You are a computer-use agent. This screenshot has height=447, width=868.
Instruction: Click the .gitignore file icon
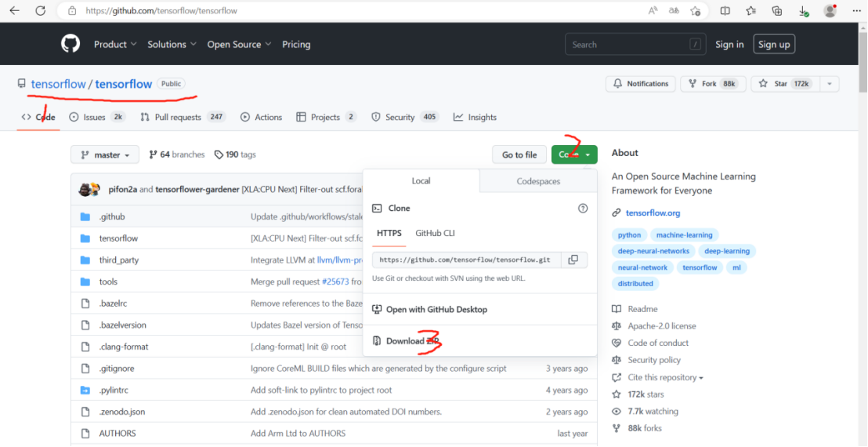tap(85, 369)
